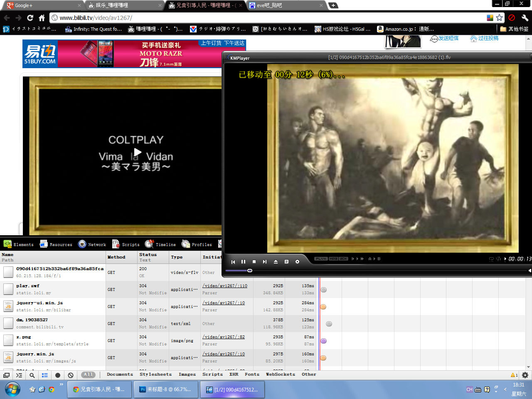Play the bilibili video in the page

pos(137,153)
